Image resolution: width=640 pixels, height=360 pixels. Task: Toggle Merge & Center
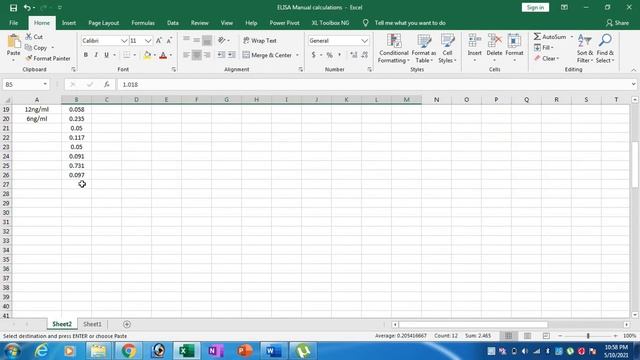tap(268, 55)
